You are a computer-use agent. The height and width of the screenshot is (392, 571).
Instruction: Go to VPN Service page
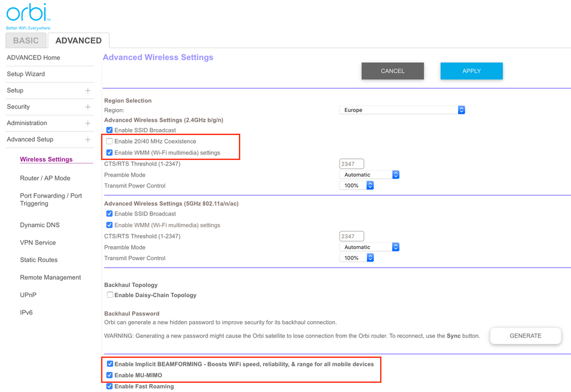[38, 242]
